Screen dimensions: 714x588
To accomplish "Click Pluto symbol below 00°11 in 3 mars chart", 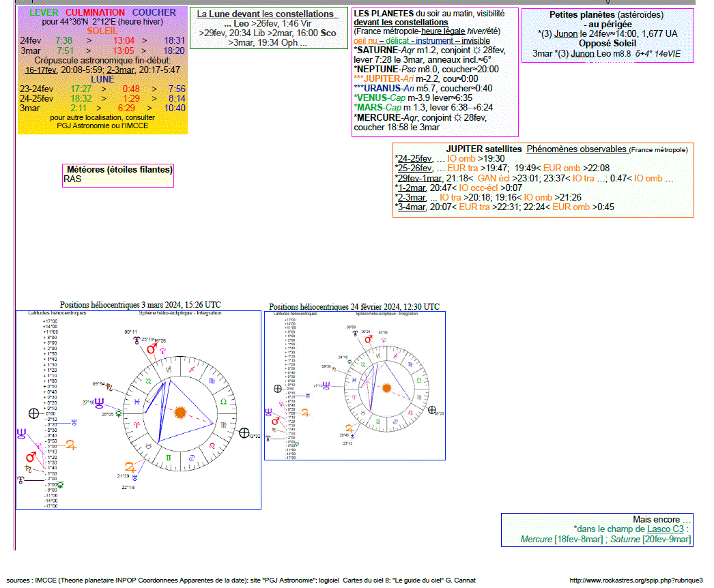I will point(136,340).
